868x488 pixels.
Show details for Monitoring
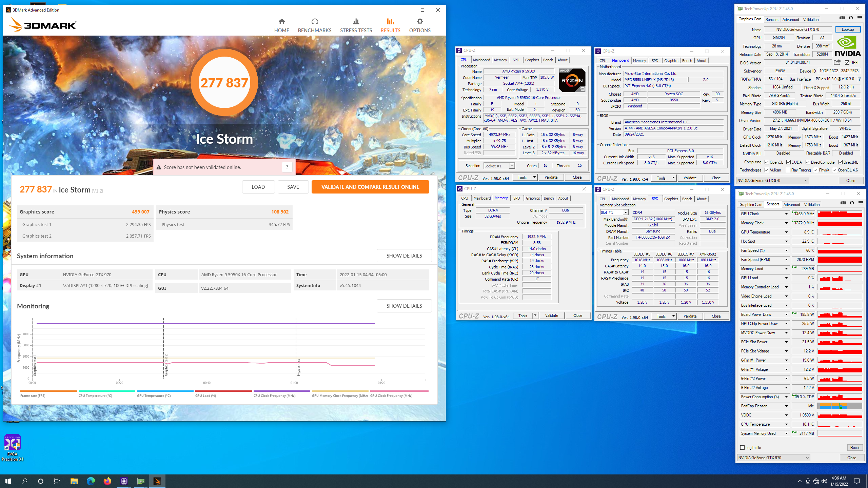pos(404,306)
